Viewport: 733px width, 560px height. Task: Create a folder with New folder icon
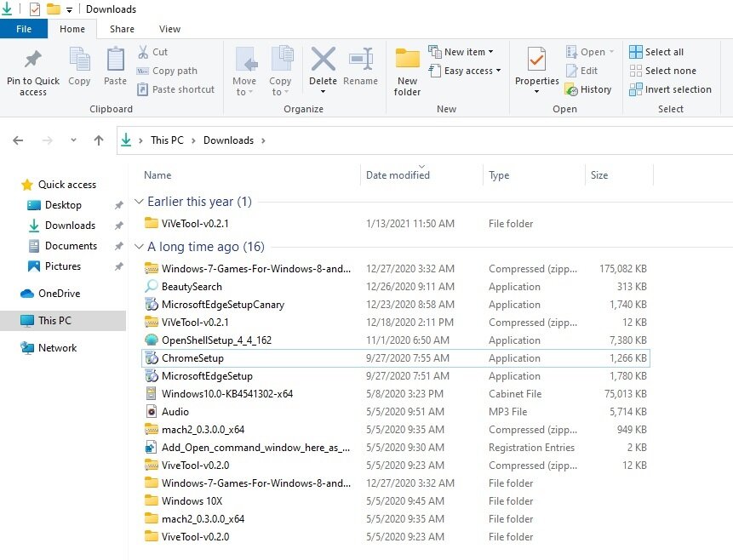[x=407, y=60]
